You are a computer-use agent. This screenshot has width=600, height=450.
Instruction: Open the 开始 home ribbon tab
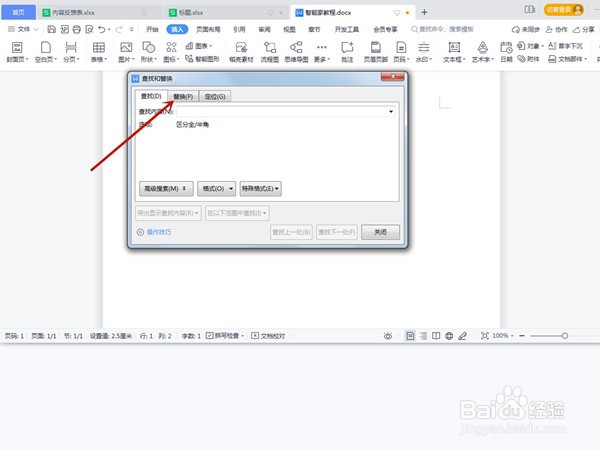click(152, 29)
